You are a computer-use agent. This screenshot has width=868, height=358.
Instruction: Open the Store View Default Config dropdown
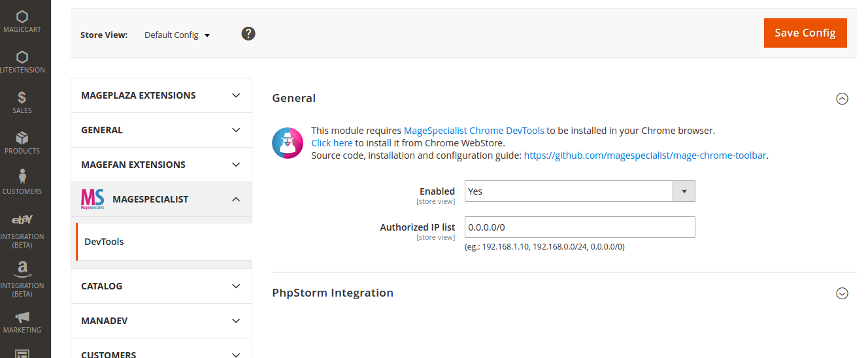click(177, 35)
